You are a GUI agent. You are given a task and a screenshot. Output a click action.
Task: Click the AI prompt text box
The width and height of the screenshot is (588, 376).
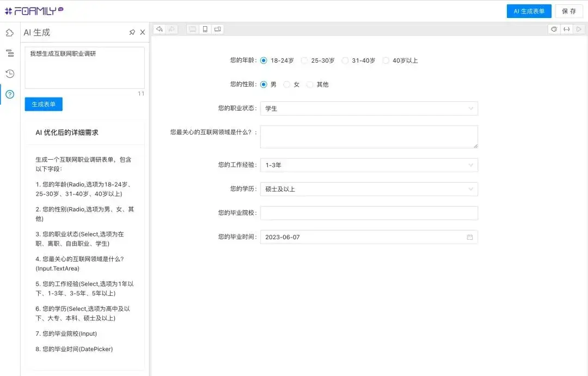pyautogui.click(x=85, y=68)
